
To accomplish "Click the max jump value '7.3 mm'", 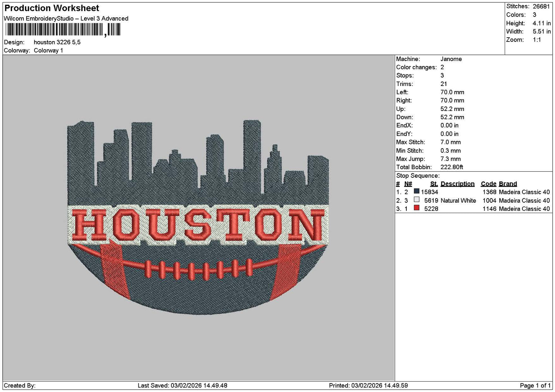I will tap(451, 159).
